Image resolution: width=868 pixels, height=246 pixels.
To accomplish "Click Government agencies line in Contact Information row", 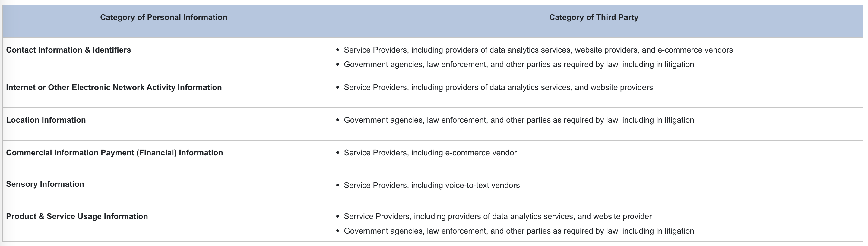I will coord(518,64).
